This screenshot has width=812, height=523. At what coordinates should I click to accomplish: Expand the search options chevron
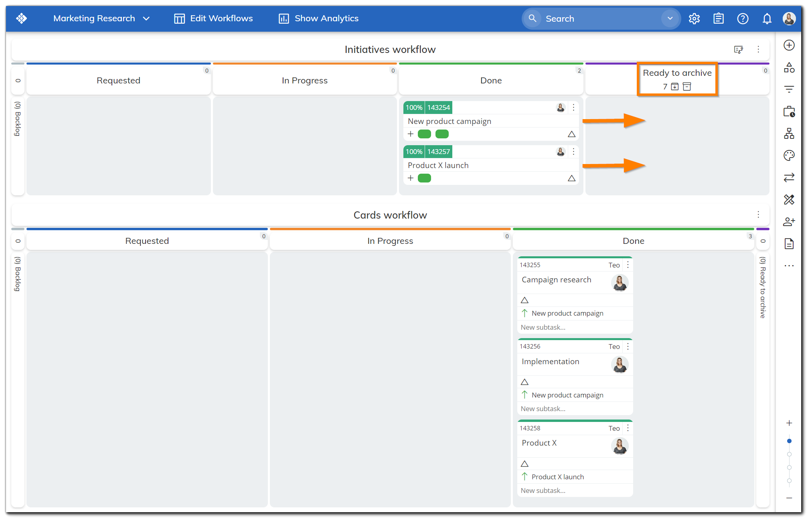tap(670, 18)
